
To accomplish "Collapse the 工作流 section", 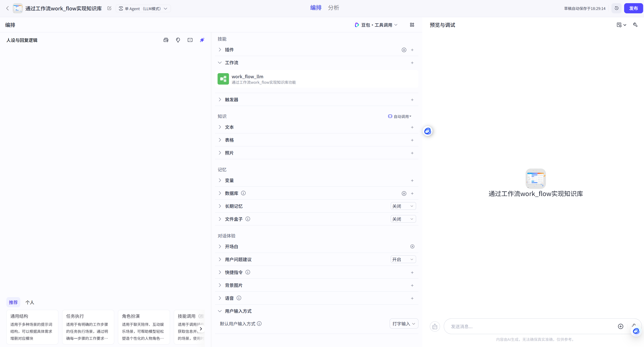I will [220, 63].
